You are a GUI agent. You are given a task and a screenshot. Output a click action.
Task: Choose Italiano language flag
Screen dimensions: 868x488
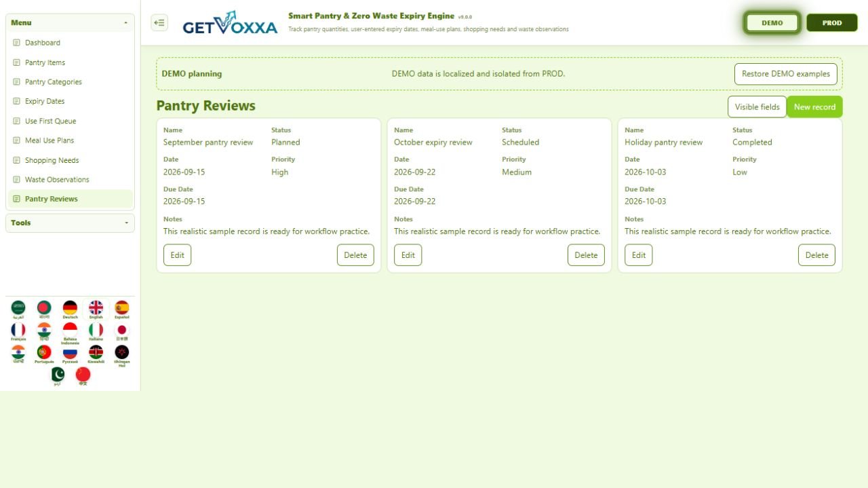[x=96, y=331]
